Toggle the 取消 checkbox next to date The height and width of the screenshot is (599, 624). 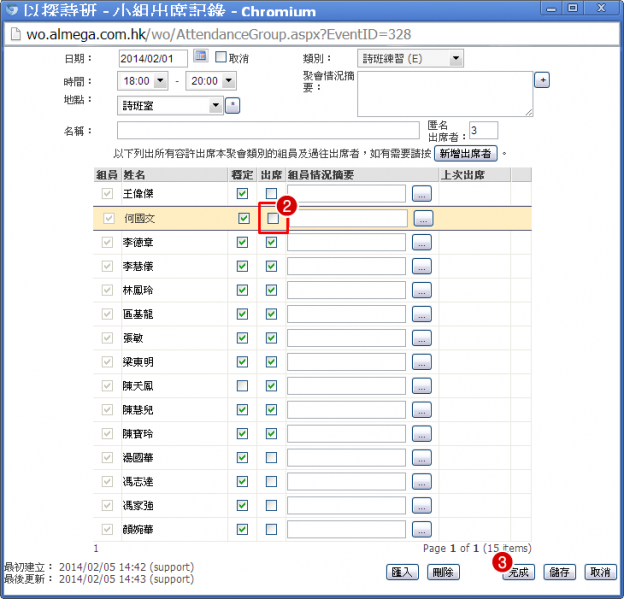220,57
